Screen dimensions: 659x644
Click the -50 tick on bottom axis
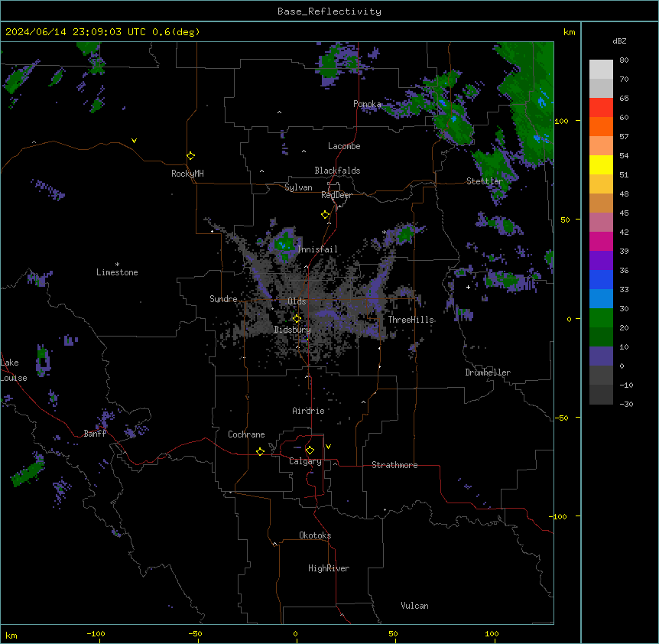[x=195, y=633]
